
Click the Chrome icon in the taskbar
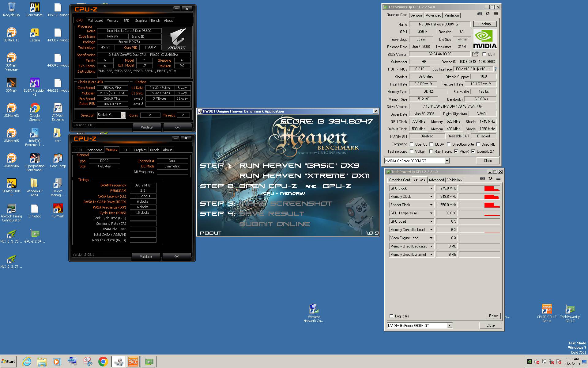pyautogui.click(x=103, y=362)
